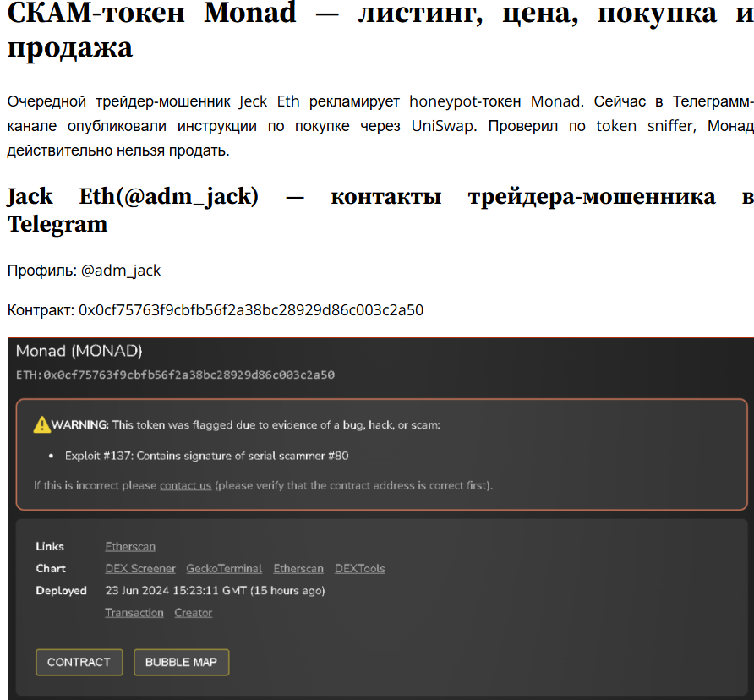Click the 'Links' row label

pyautogui.click(x=50, y=546)
